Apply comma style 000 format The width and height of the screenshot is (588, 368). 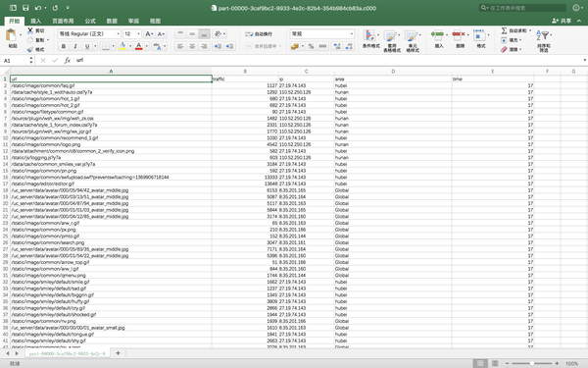(322, 46)
